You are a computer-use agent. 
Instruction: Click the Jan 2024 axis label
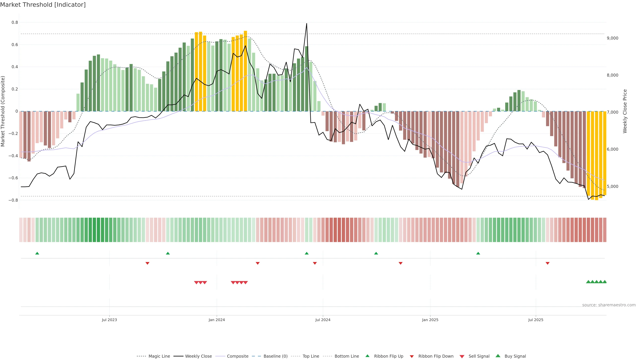(217, 320)
